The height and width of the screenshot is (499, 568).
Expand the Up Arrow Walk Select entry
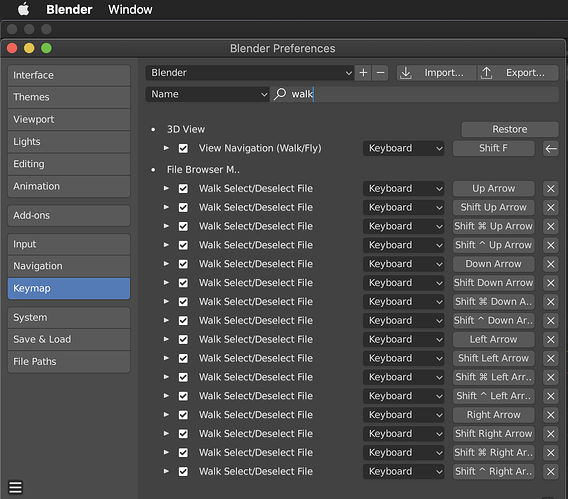point(166,188)
